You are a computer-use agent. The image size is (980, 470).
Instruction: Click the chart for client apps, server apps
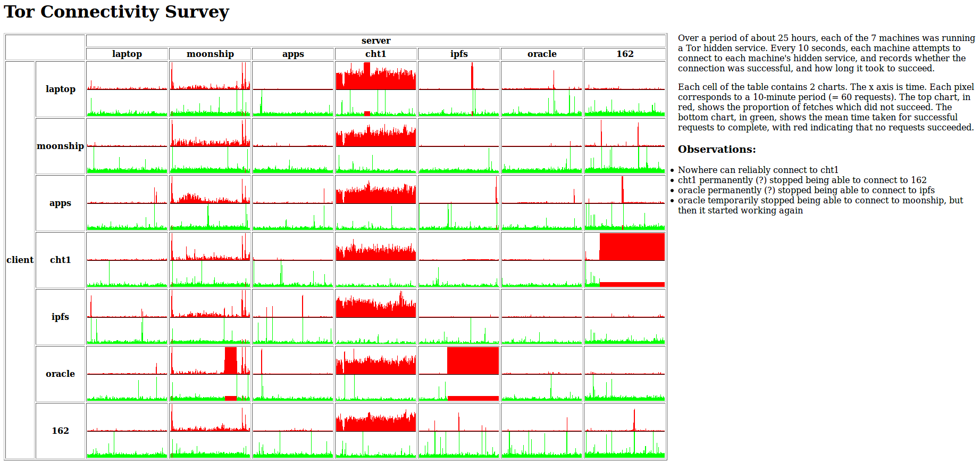click(x=293, y=203)
